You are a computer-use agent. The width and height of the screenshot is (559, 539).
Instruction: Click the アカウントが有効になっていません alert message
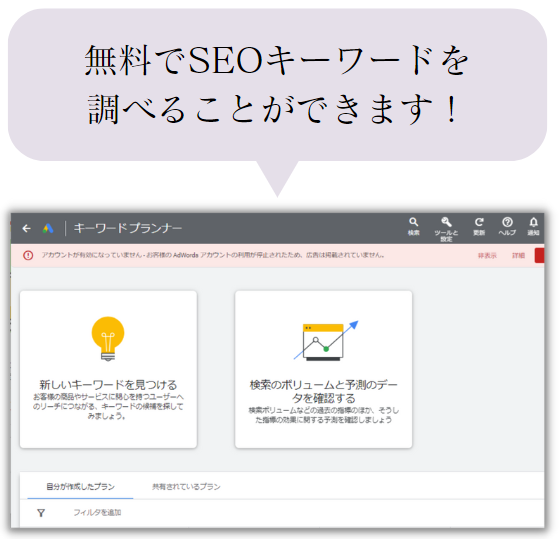(213, 255)
